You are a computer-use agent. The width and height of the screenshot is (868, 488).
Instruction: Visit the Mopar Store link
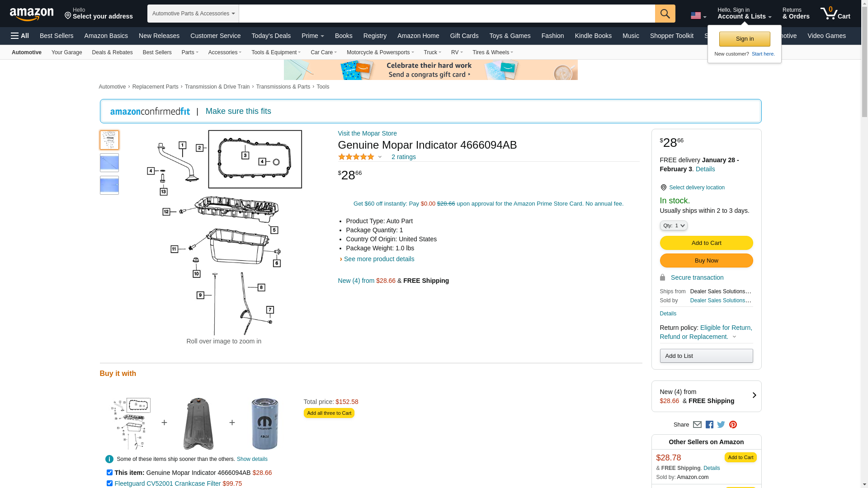tap(367, 133)
